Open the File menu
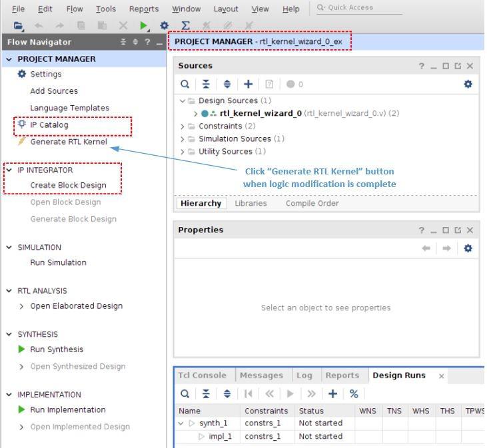487x448 pixels. (x=18, y=9)
